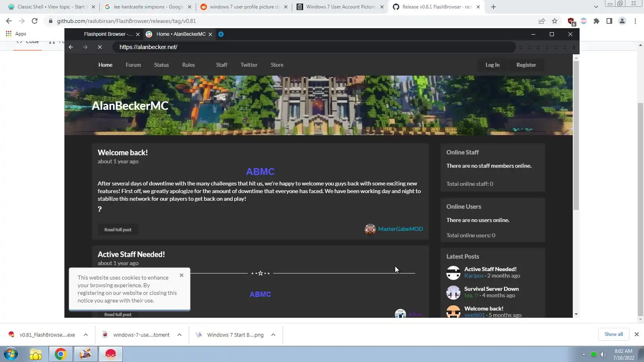Open Chrome Apps shortcut
Image resolution: width=644 pixels, height=362 pixels.
coord(16,34)
